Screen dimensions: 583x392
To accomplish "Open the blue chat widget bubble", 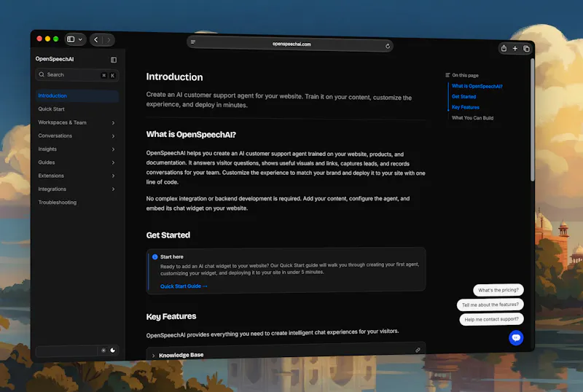I will click(x=516, y=337).
